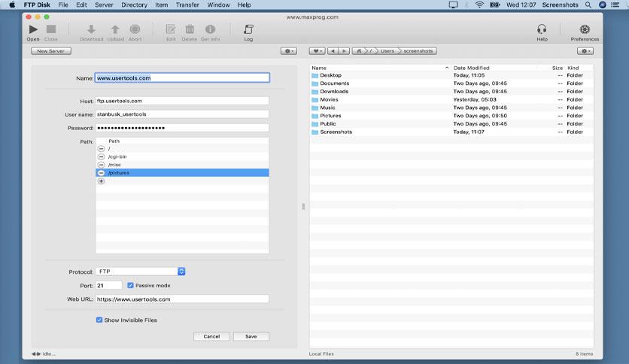Click Name column sort arrow
The width and height of the screenshot is (629, 364).
pyautogui.click(x=446, y=68)
